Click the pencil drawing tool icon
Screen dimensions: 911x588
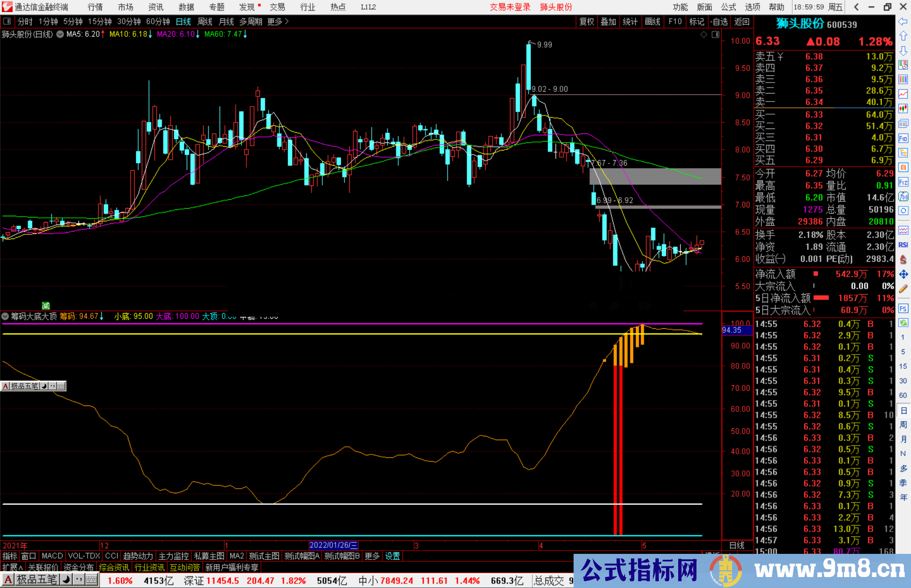903,289
